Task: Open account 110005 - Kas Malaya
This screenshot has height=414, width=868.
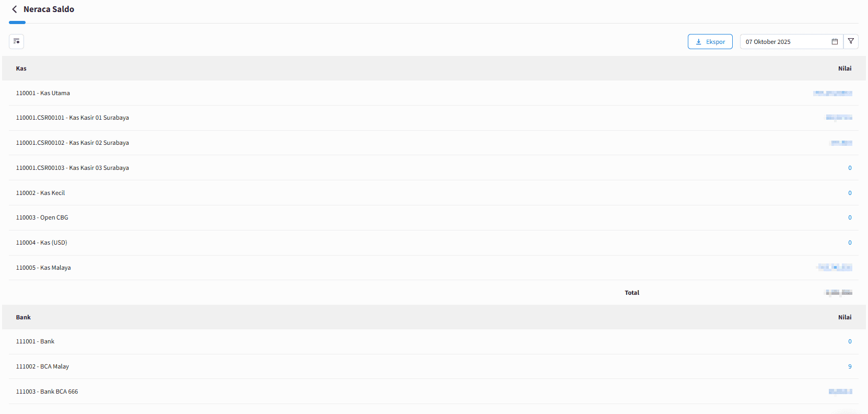Action: (x=43, y=268)
